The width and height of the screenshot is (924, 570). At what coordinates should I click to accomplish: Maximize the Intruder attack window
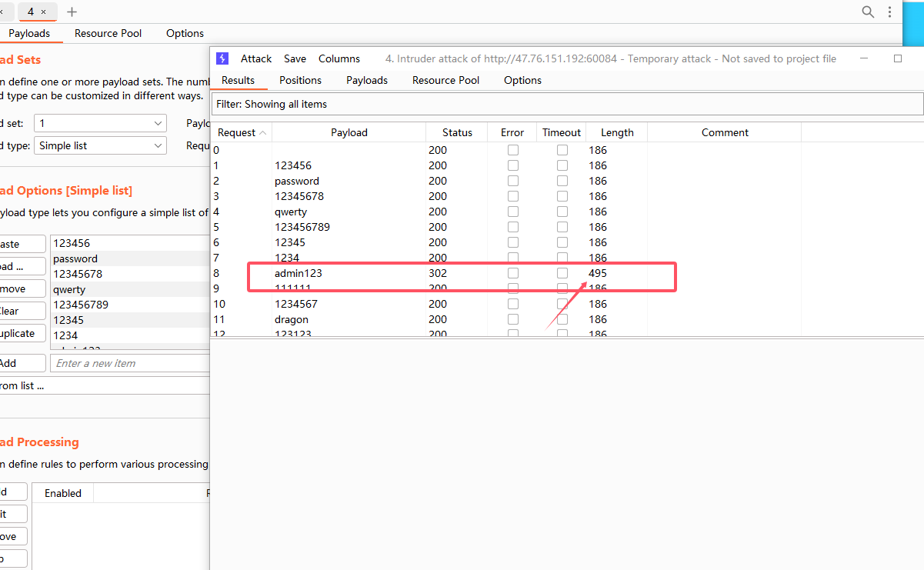point(897,58)
